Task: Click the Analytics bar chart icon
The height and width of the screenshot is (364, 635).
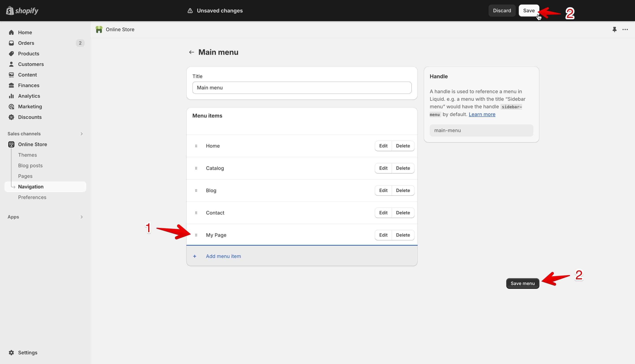Action: [11, 96]
